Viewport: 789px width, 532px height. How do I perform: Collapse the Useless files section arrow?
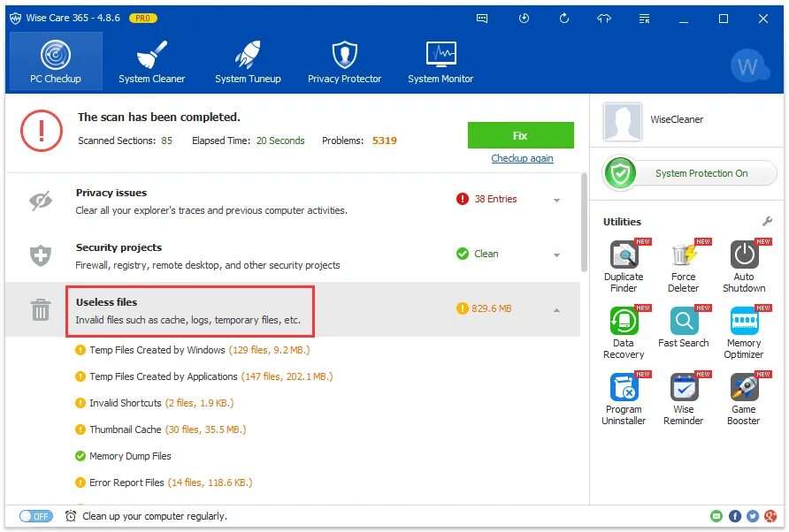click(x=556, y=310)
